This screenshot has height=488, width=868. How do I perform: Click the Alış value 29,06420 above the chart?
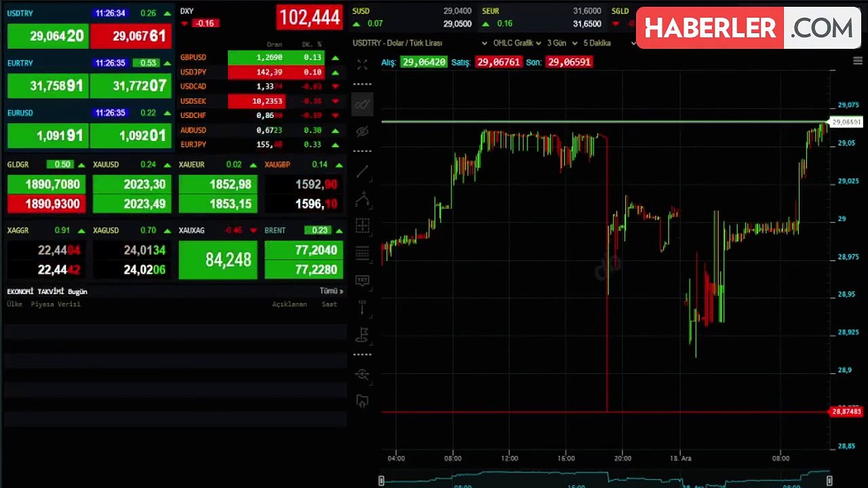click(x=423, y=62)
